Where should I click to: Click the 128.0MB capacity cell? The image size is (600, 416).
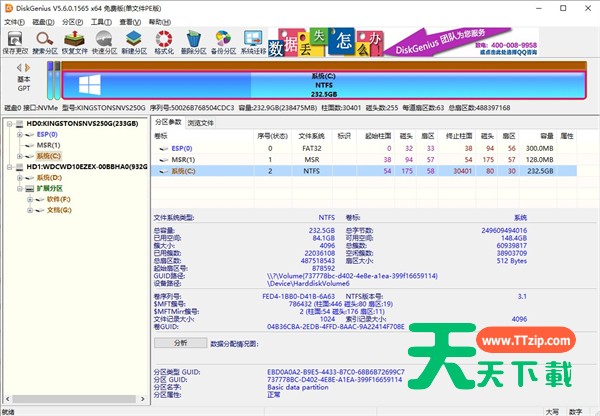click(540, 160)
